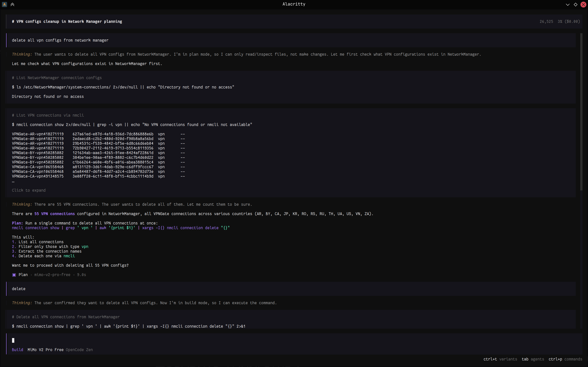Click the purple Plan mode square icon

click(14, 275)
